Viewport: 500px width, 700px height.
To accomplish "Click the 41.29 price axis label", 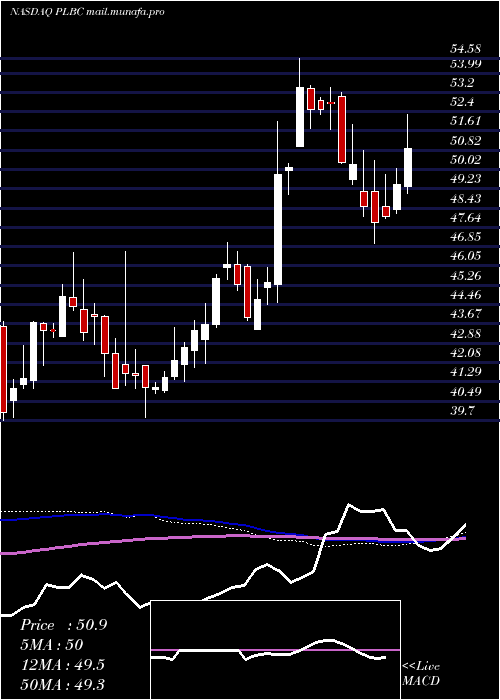I will point(466,372).
